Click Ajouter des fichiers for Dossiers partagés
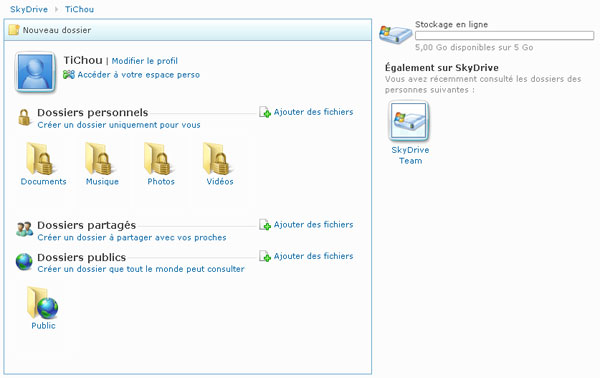This screenshot has width=600, height=378. click(x=313, y=225)
